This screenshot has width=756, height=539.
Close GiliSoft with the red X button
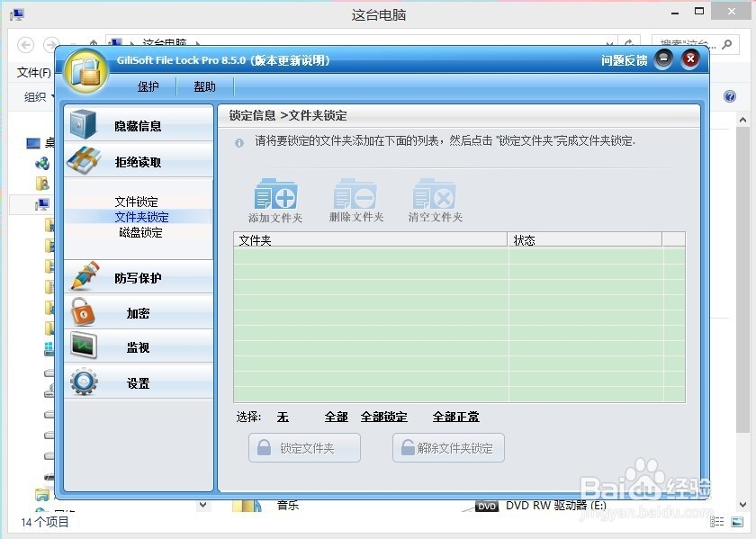tap(690, 59)
